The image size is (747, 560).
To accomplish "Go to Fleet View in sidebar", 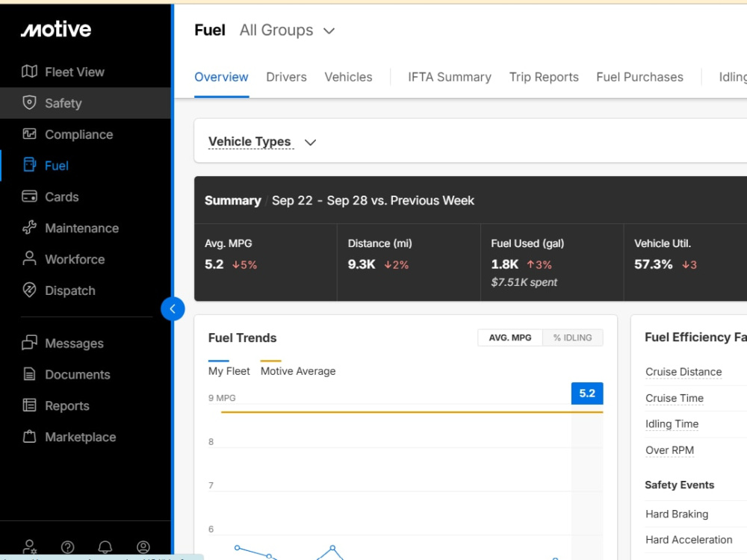I will (x=85, y=72).
